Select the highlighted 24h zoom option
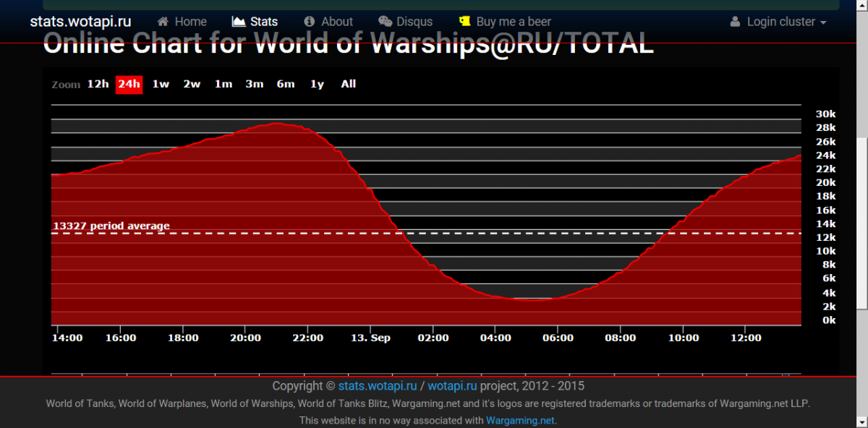Image resolution: width=868 pixels, height=428 pixels. 129,84
